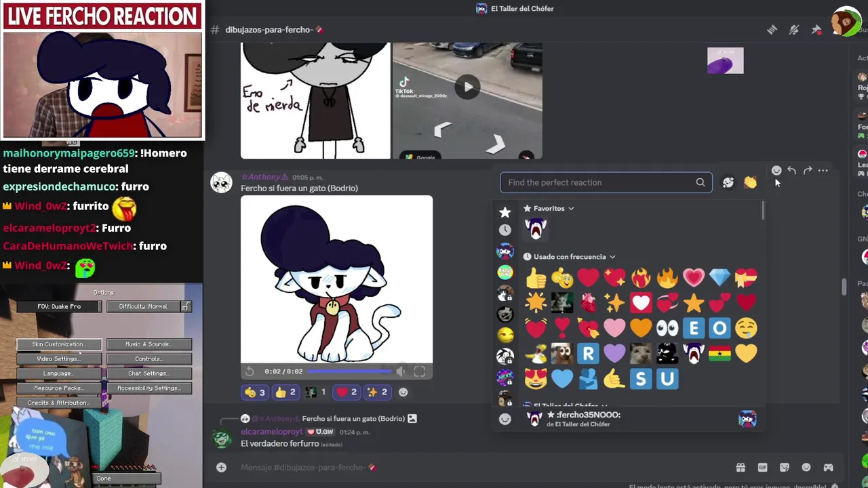The image size is (868, 488).
Task: Click replied message preview Fercho si fuera
Action: click(353, 419)
